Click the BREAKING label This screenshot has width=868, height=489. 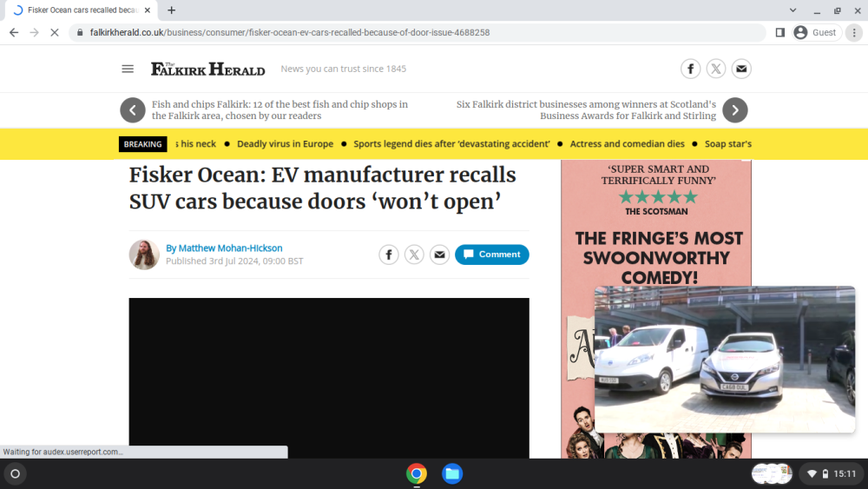point(143,144)
